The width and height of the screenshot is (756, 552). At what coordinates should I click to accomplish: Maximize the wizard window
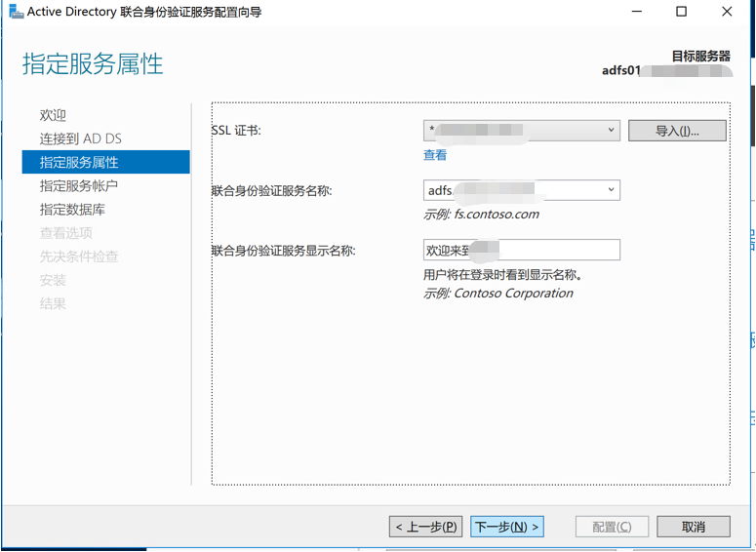coord(681,12)
